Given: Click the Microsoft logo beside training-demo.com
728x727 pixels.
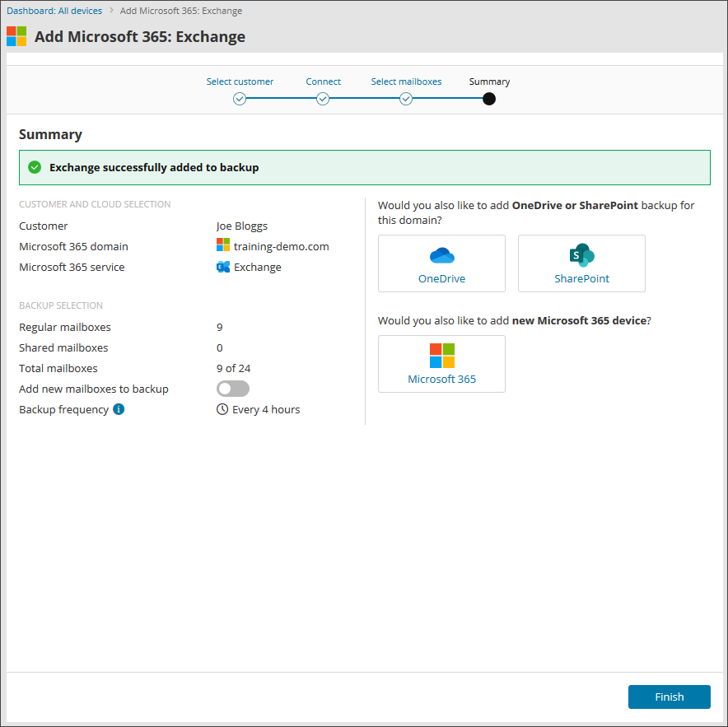Looking at the screenshot, I should tap(223, 245).
